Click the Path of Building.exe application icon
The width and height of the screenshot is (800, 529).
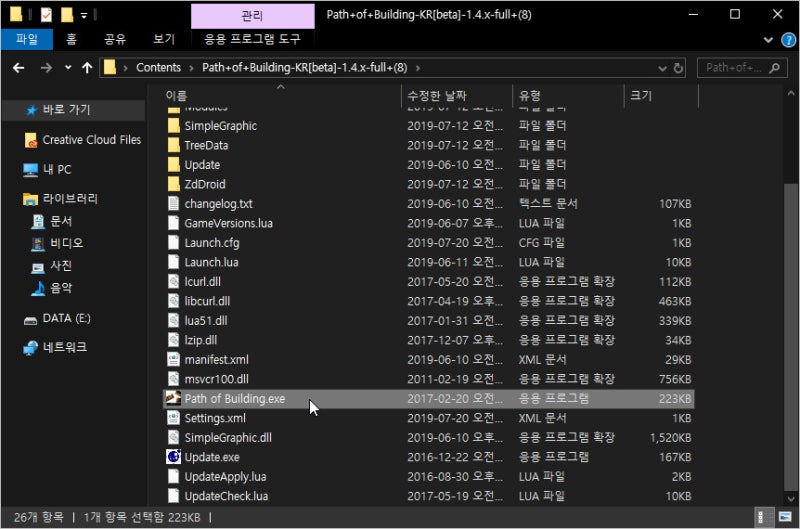(x=173, y=398)
